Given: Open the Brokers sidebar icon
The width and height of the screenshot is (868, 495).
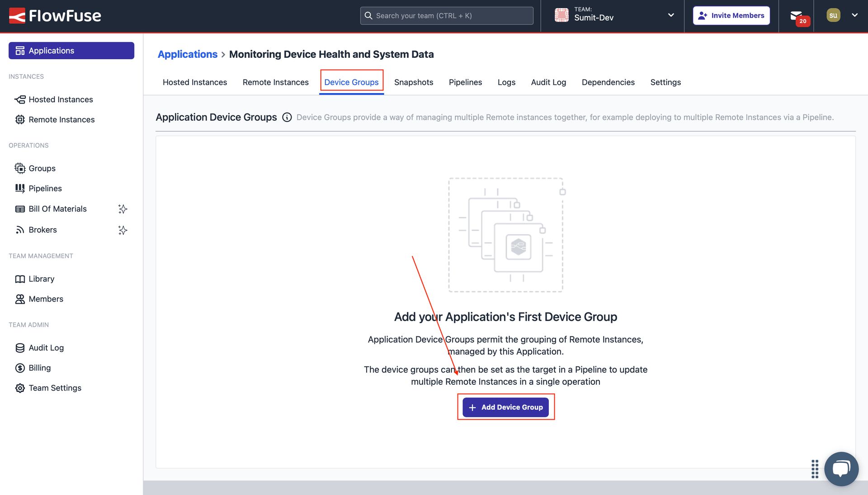Looking at the screenshot, I should (x=19, y=229).
